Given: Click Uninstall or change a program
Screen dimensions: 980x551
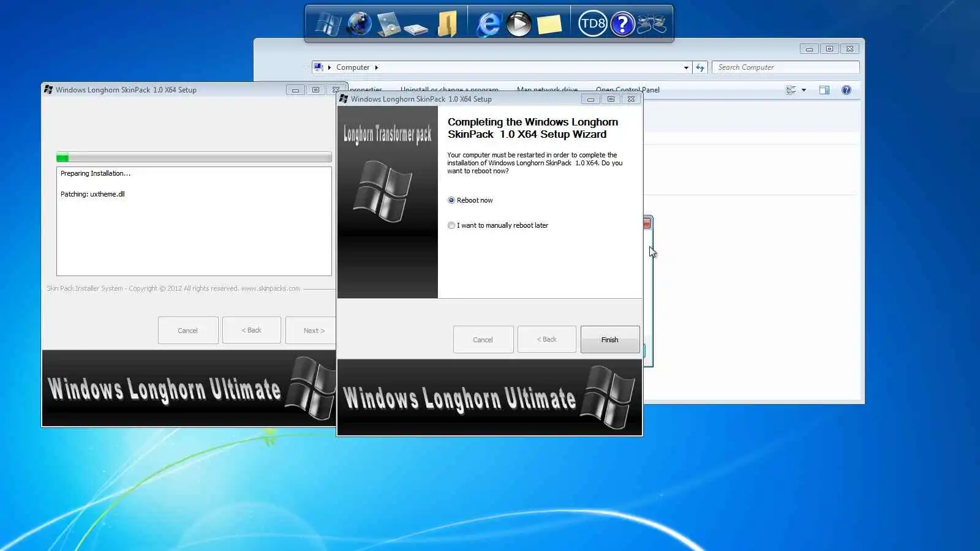Looking at the screenshot, I should click(450, 90).
